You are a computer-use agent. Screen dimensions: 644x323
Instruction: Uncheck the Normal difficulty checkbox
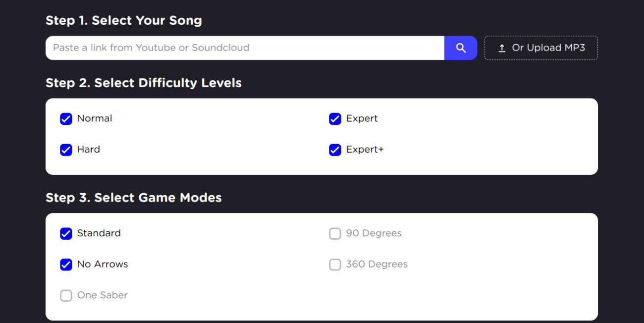pos(66,119)
